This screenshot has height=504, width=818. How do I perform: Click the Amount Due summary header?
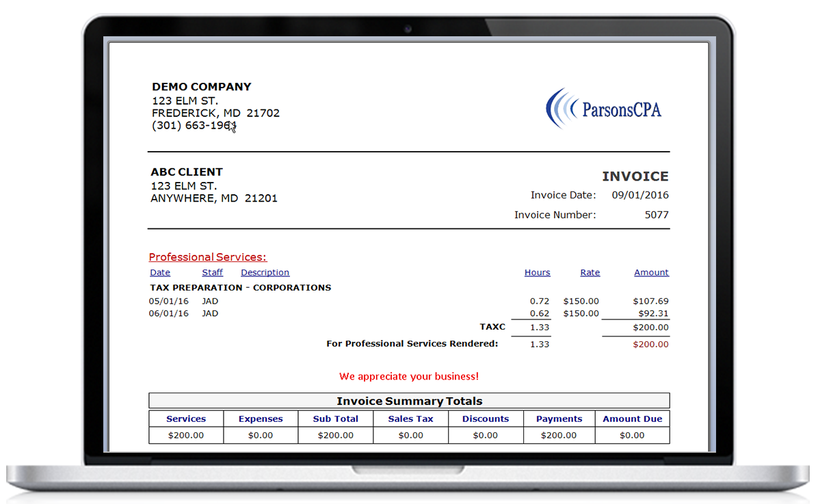632,419
